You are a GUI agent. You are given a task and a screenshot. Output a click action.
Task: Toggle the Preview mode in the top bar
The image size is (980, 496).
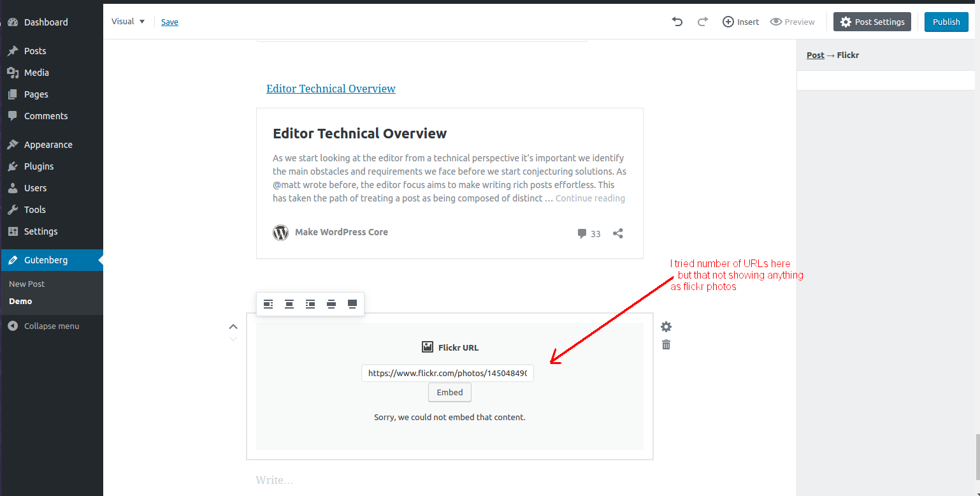click(x=792, y=21)
